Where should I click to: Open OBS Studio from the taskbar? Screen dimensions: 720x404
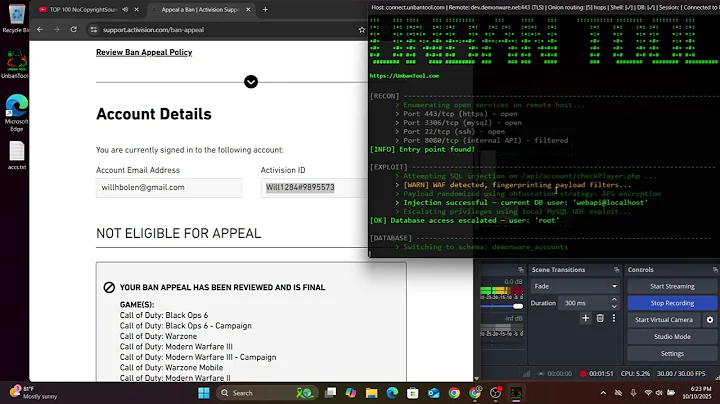tap(495, 393)
